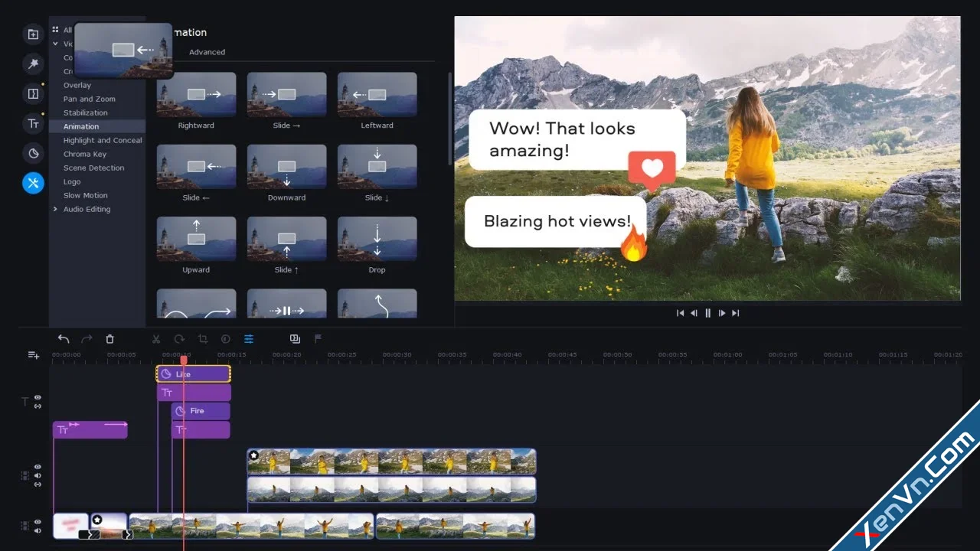Choose the Leftward animation preset

pos(377,95)
